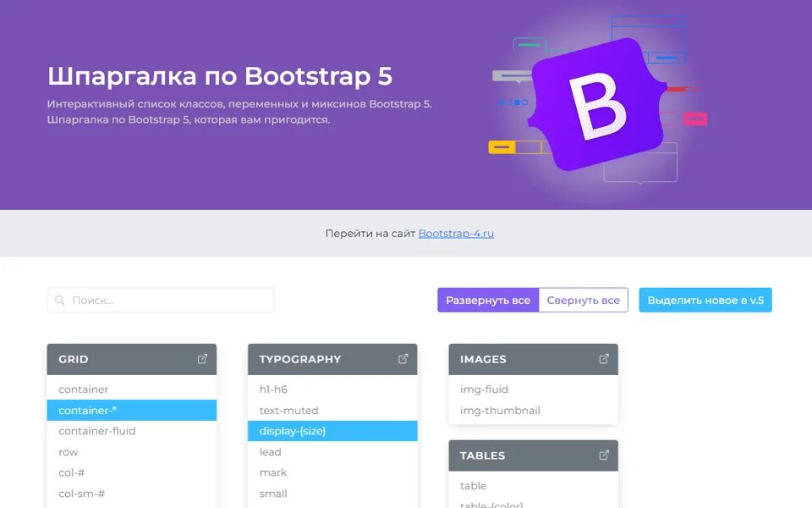Open the TYPOGRAPHY panel header
The height and width of the screenshot is (508, 812).
332,359
